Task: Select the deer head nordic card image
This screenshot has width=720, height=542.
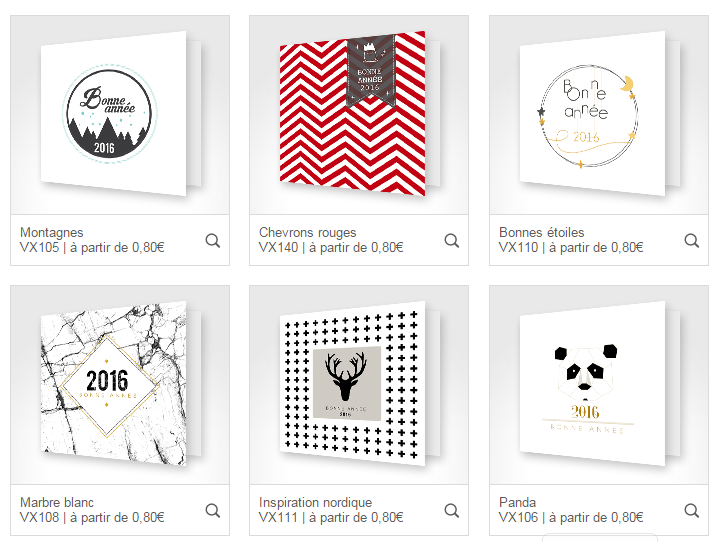Action: click(x=359, y=385)
